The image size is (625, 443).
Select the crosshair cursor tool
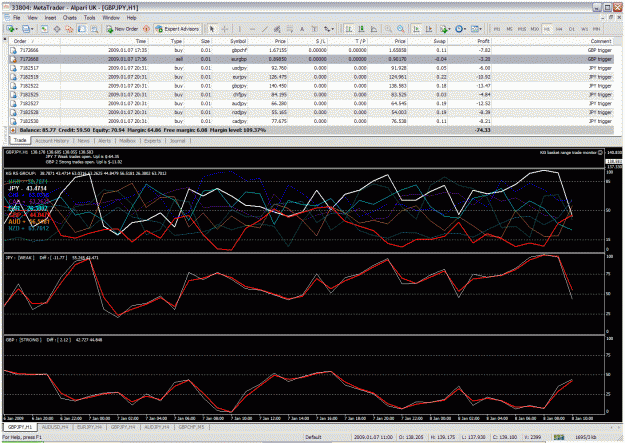pyautogui.click(x=225, y=29)
